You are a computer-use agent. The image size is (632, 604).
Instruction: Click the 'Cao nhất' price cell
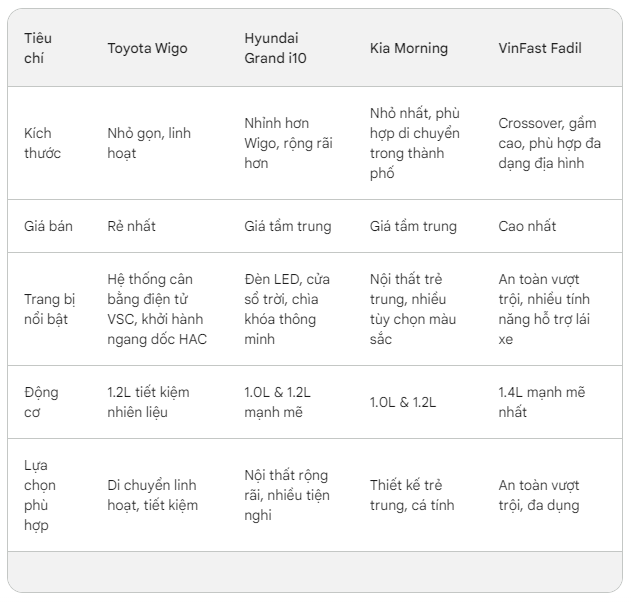point(527,226)
